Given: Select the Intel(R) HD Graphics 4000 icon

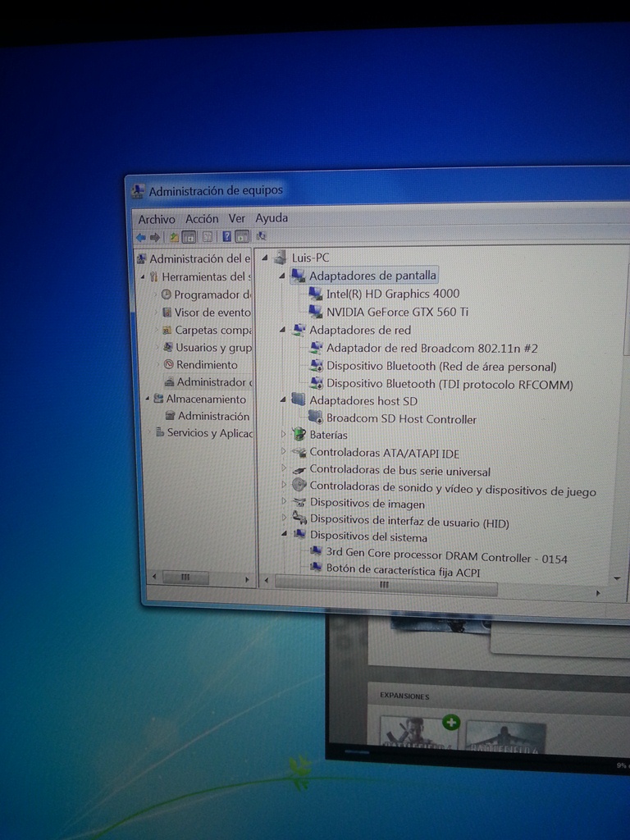Looking at the screenshot, I should (x=316, y=294).
